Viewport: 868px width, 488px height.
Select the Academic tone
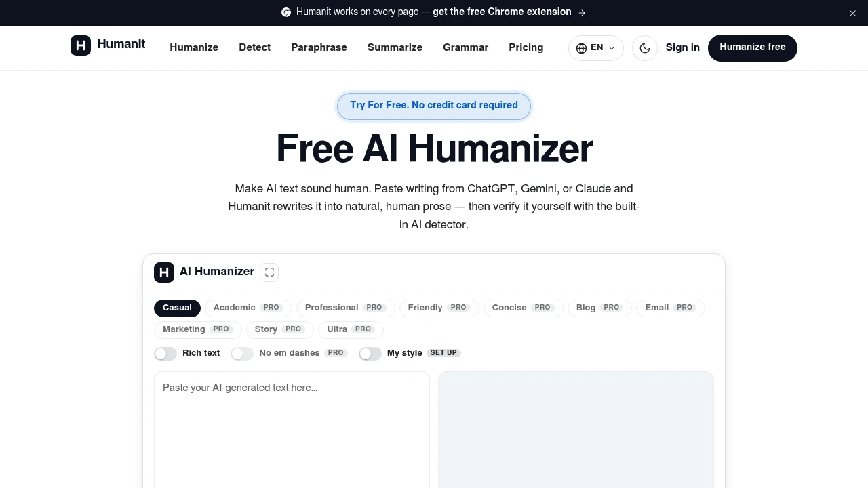pyautogui.click(x=248, y=308)
